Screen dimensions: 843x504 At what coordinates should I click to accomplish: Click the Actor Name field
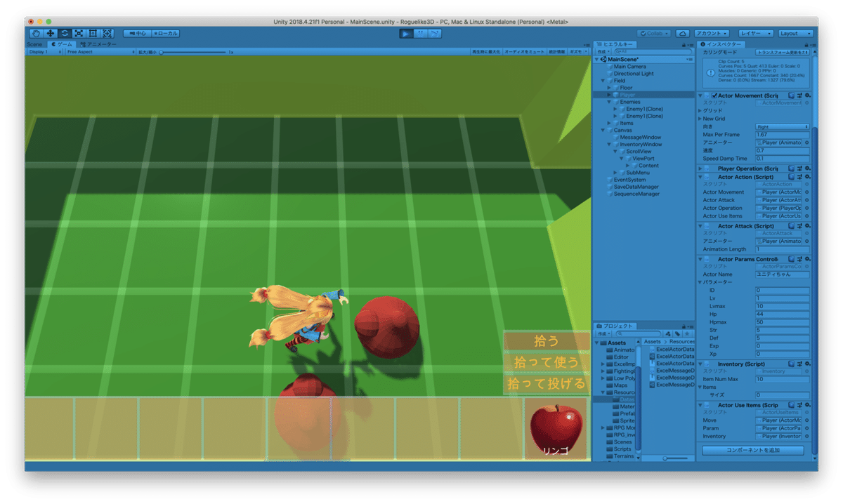pyautogui.click(x=783, y=274)
